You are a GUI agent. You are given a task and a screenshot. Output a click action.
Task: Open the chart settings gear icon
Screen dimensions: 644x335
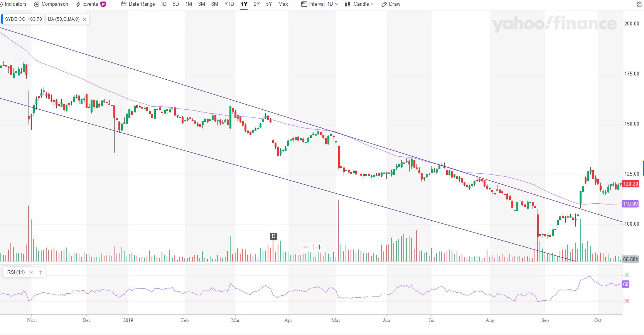[639, 4]
